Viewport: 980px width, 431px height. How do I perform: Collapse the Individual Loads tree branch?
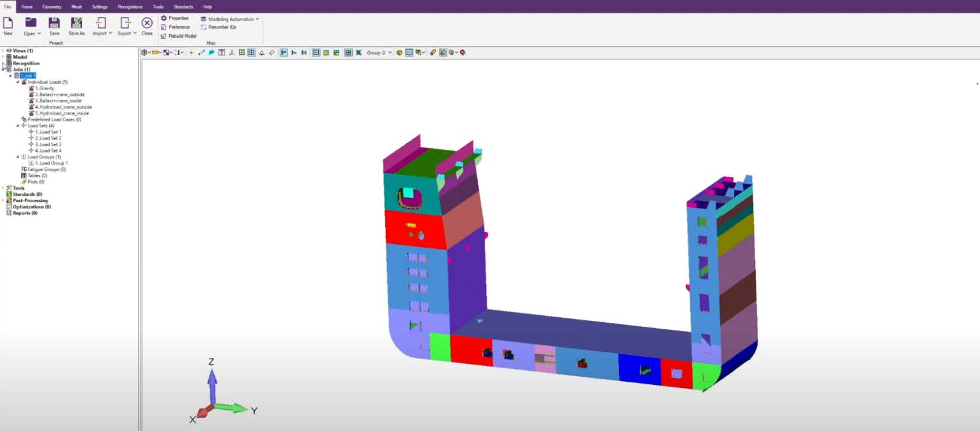(x=19, y=82)
